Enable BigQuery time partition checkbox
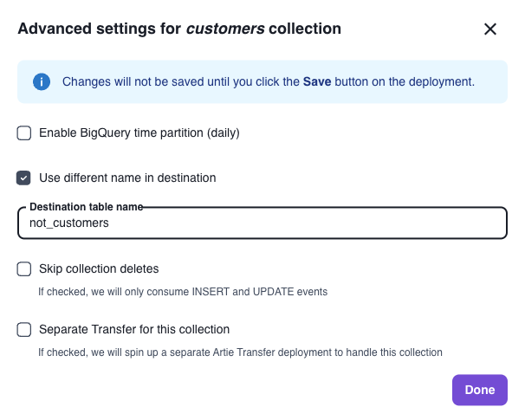The height and width of the screenshot is (420, 525). point(24,132)
